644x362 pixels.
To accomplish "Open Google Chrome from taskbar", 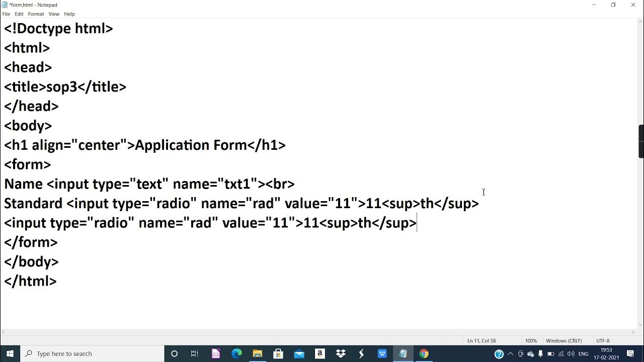I will [x=424, y=353].
